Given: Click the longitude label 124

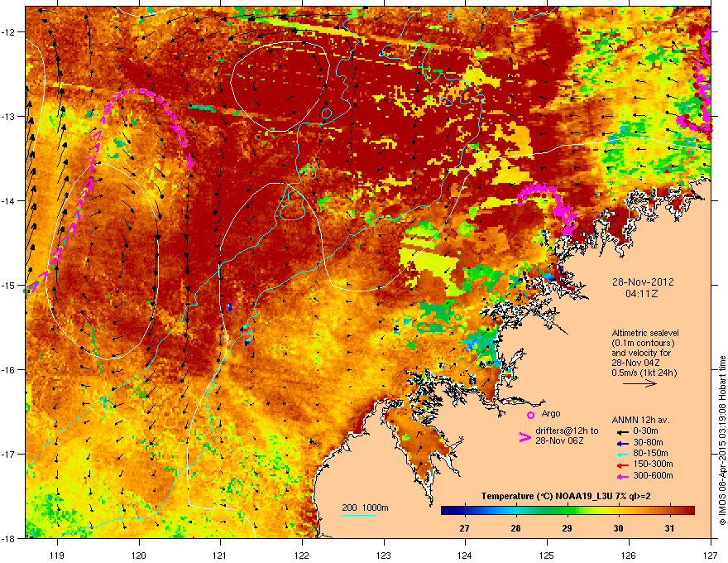Looking at the screenshot, I should click(465, 555).
